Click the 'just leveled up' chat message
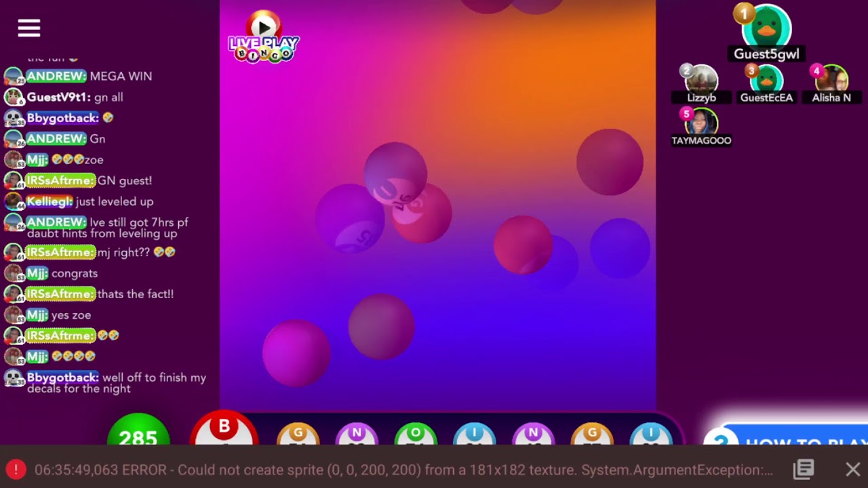Screen dimensions: 868x488 (x=115, y=201)
